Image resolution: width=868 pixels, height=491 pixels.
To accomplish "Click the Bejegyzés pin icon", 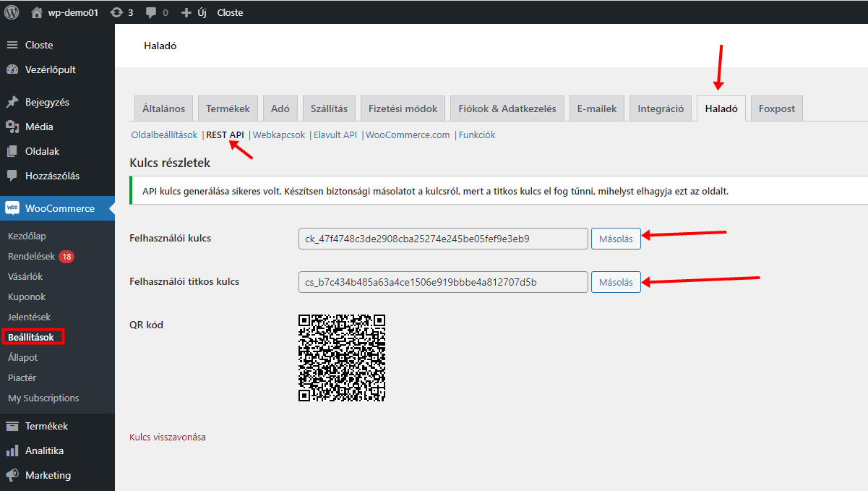I will (12, 102).
